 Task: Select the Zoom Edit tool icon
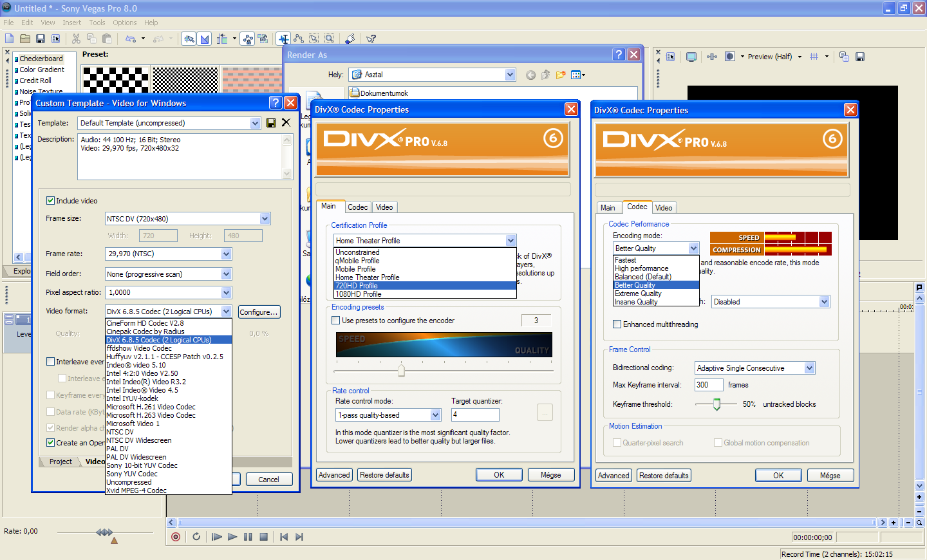click(329, 39)
